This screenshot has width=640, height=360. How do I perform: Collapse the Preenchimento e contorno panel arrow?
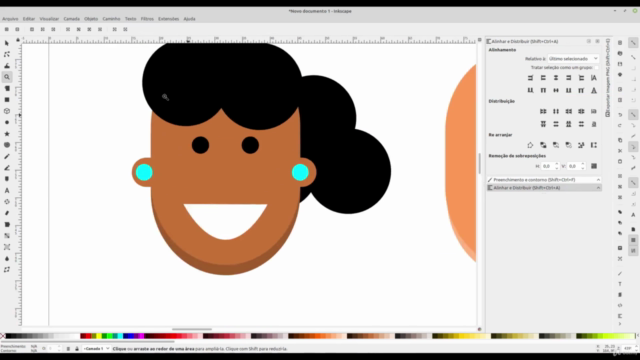coord(598,180)
